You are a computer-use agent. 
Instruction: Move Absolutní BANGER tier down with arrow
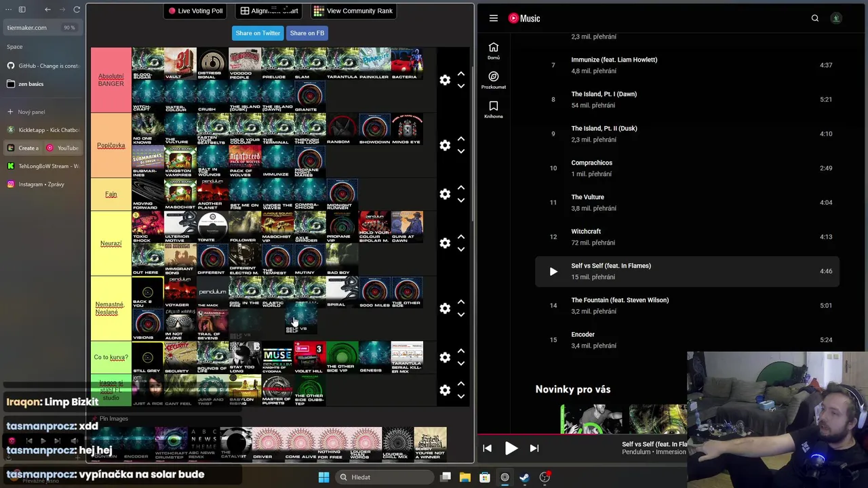click(x=461, y=86)
